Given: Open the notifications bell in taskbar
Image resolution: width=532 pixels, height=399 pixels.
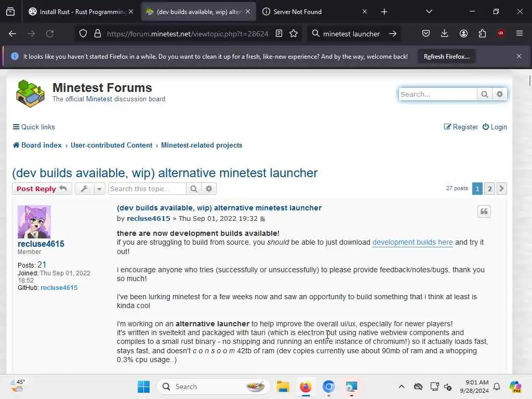Looking at the screenshot, I should tap(497, 387).
